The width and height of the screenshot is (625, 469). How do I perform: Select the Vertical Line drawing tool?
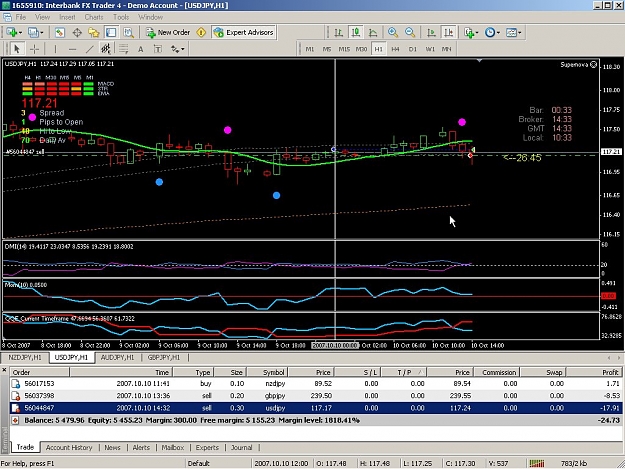click(x=55, y=49)
